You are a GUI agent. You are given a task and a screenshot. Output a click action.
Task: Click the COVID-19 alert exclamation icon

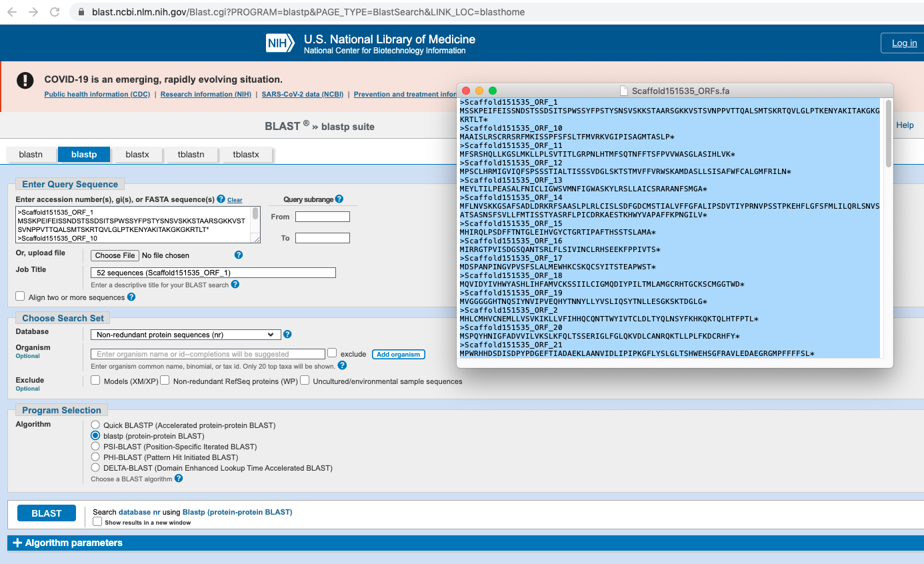coord(25,81)
